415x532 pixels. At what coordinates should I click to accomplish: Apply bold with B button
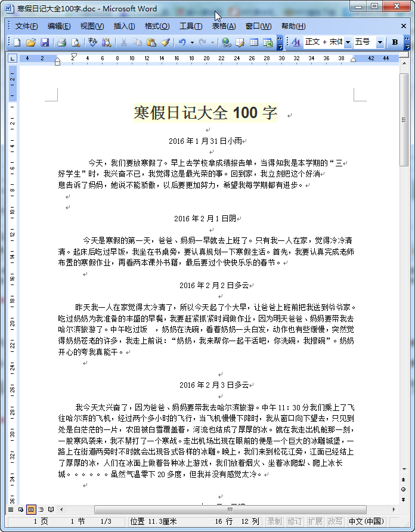(x=395, y=42)
